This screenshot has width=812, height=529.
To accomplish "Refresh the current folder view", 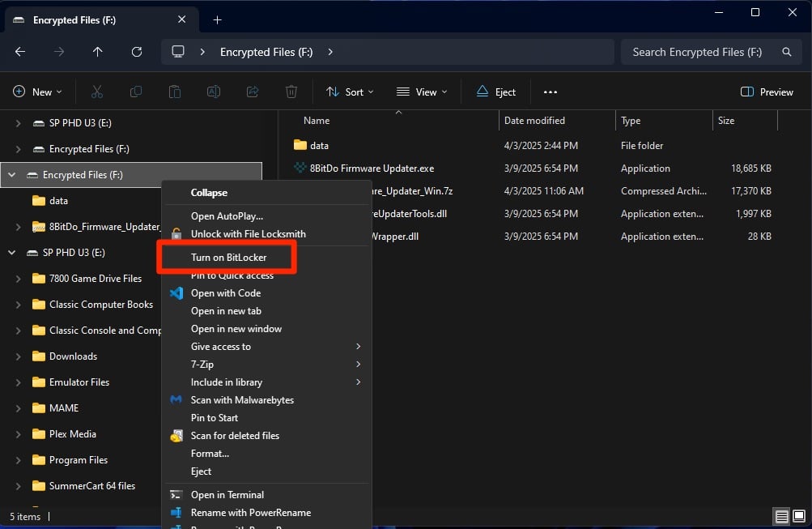I will coord(137,52).
